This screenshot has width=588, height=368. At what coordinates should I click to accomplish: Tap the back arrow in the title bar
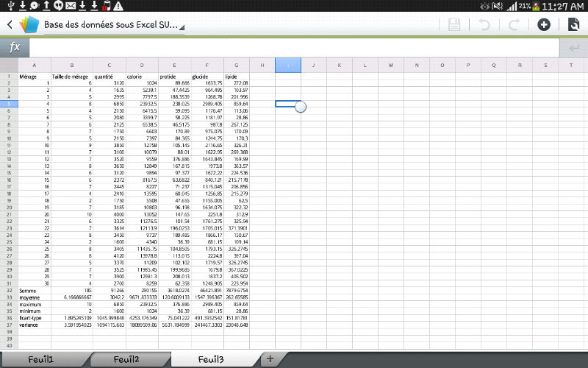pyautogui.click(x=10, y=25)
